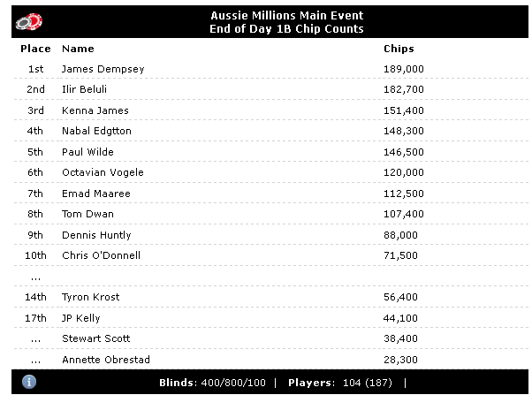Select Stewart Scott entry
Viewport: 532px width, 395px height.
point(95,338)
